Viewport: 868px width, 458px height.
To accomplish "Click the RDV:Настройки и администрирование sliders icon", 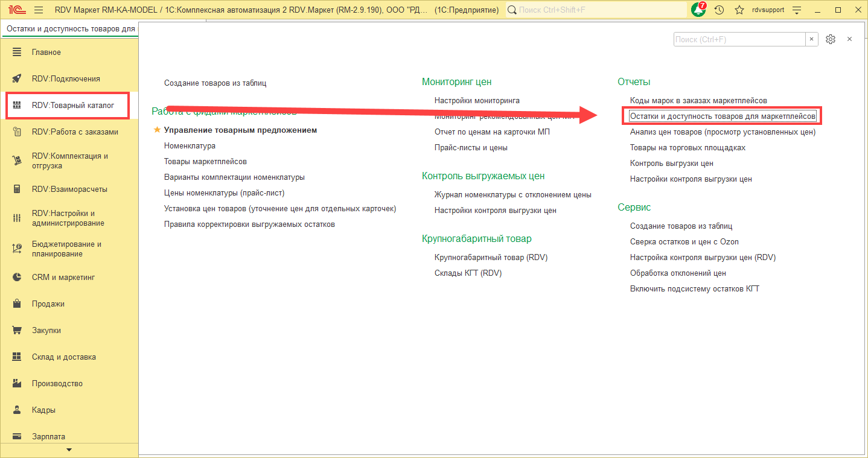I will pyautogui.click(x=17, y=218).
